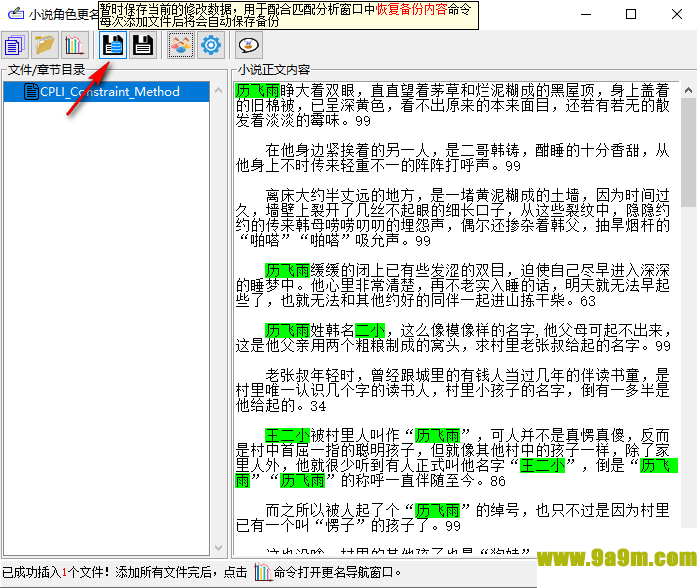Open settings with the blue gear icon
This screenshot has width=697, height=588.
211,45
